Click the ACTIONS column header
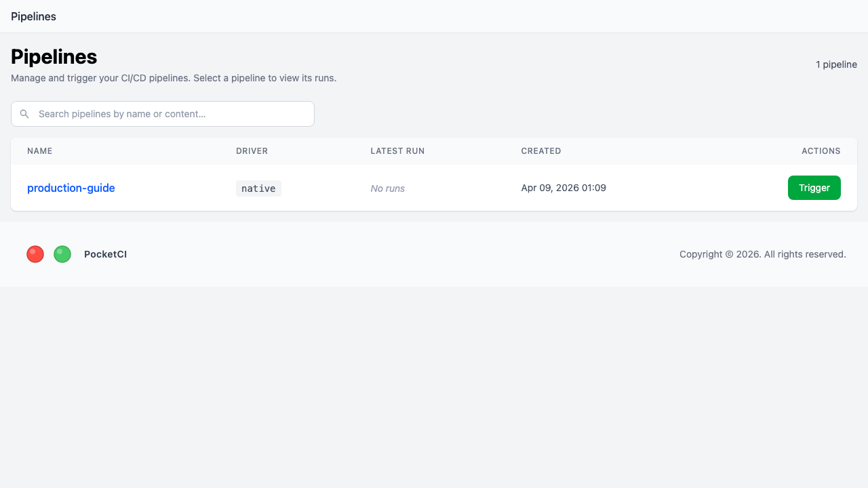 (821, 151)
